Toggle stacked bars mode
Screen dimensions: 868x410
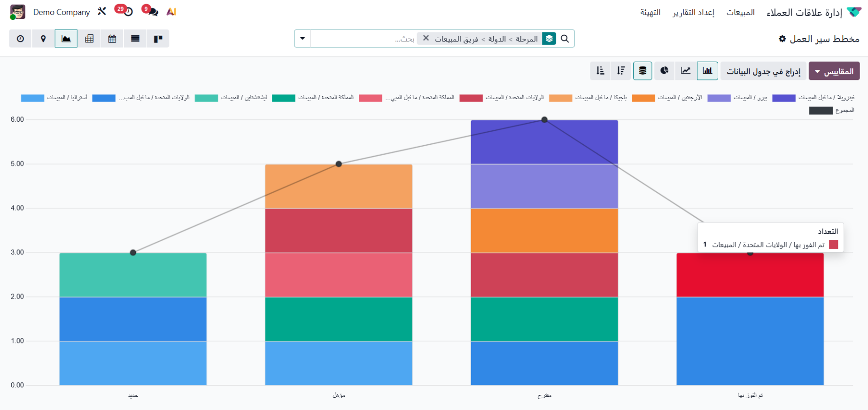pos(643,71)
